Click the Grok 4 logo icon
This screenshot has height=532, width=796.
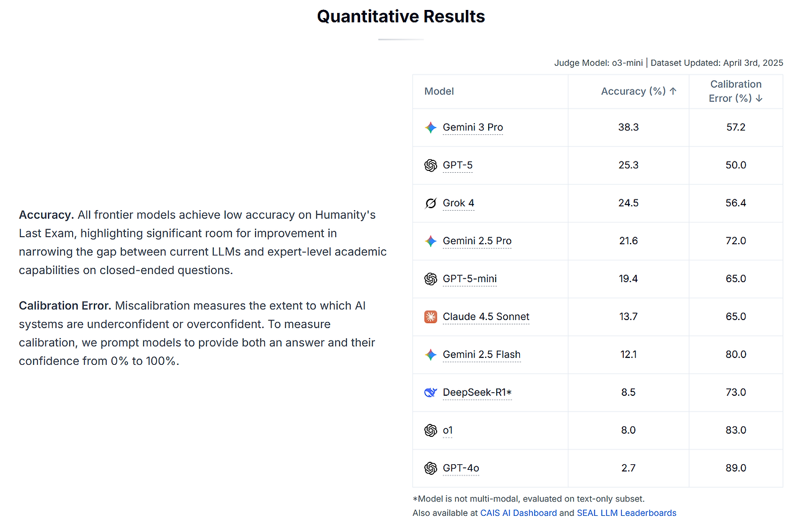pyautogui.click(x=430, y=203)
